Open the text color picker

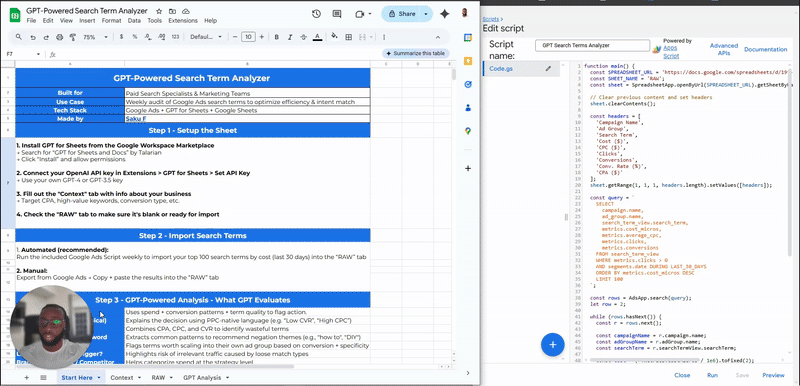tap(317, 37)
